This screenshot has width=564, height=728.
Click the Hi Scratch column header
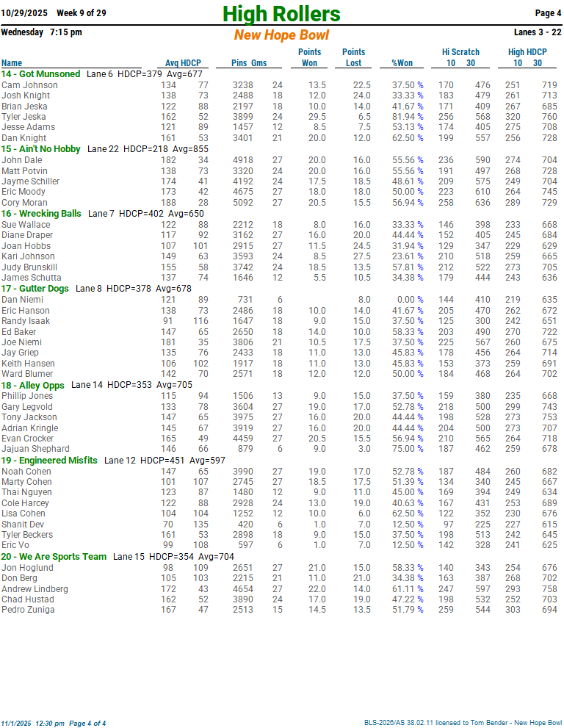(x=460, y=52)
